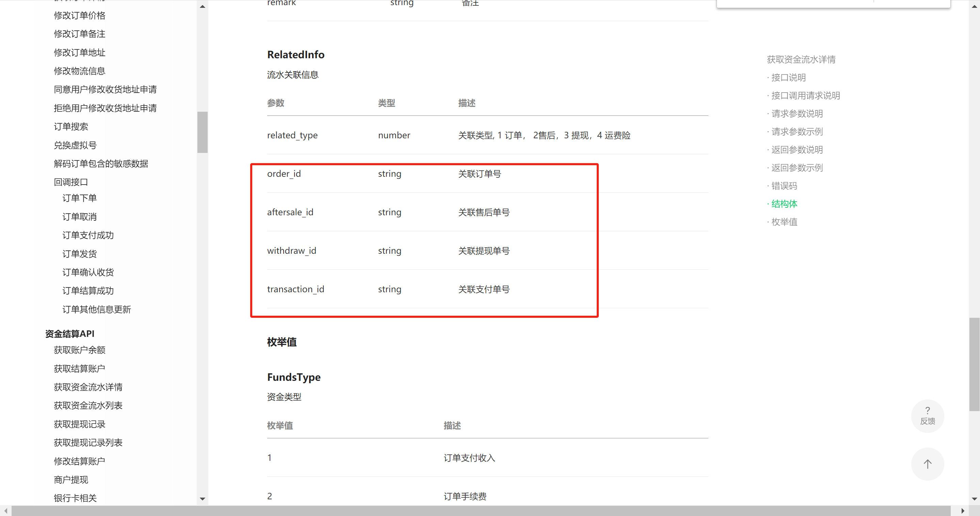Click page scrollbar up arrow
Screen dimensions: 980x516
tap(974, 6)
